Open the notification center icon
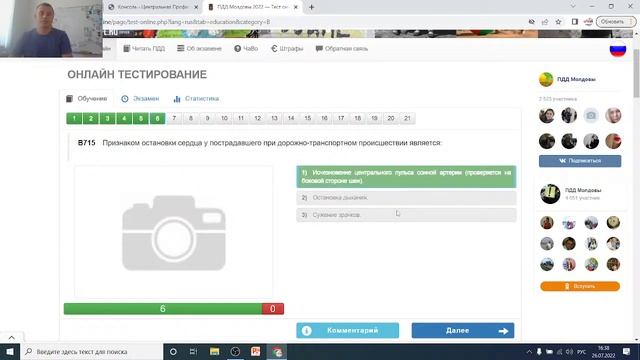640x360 pixels. (627, 351)
